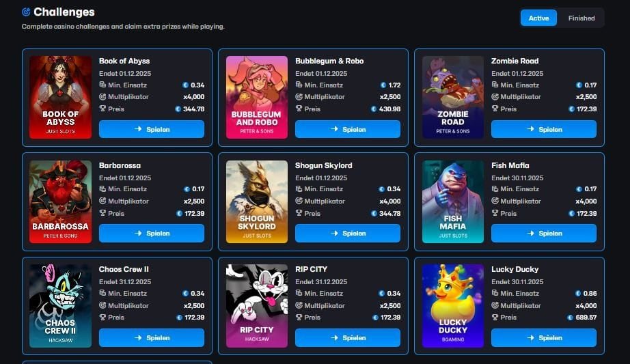Image resolution: width=630 pixels, height=364 pixels.
Task: Select the Active challenges tab
Action: tap(538, 18)
